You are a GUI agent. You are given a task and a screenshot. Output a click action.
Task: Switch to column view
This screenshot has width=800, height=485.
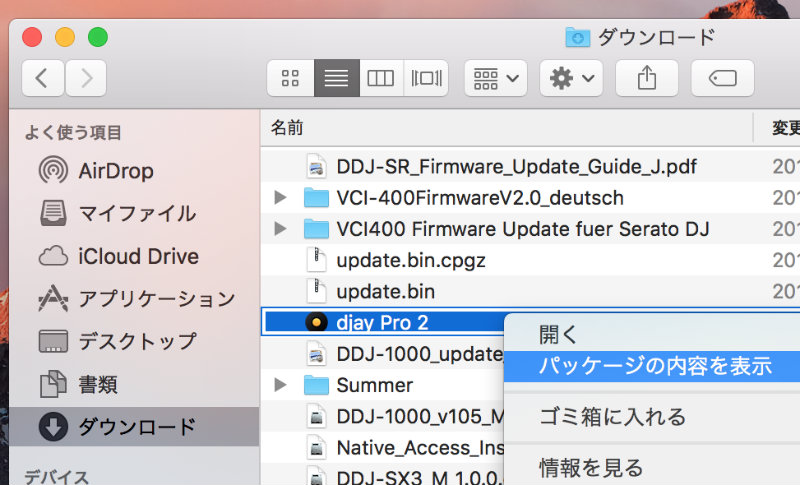(x=381, y=78)
